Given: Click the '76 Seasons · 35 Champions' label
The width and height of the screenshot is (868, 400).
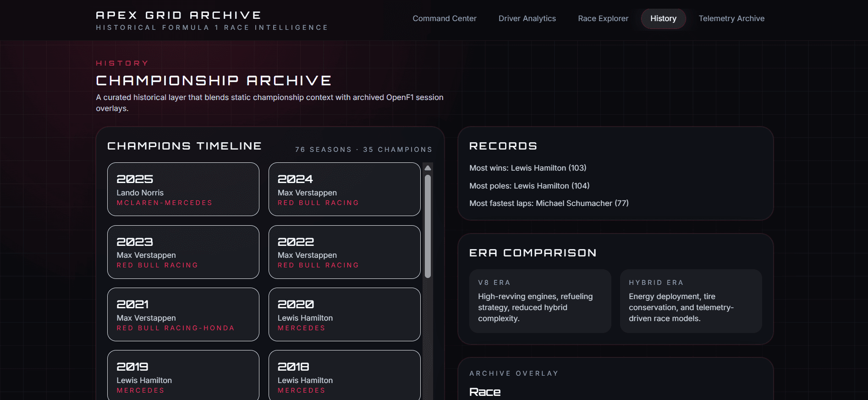Looking at the screenshot, I should tap(363, 150).
